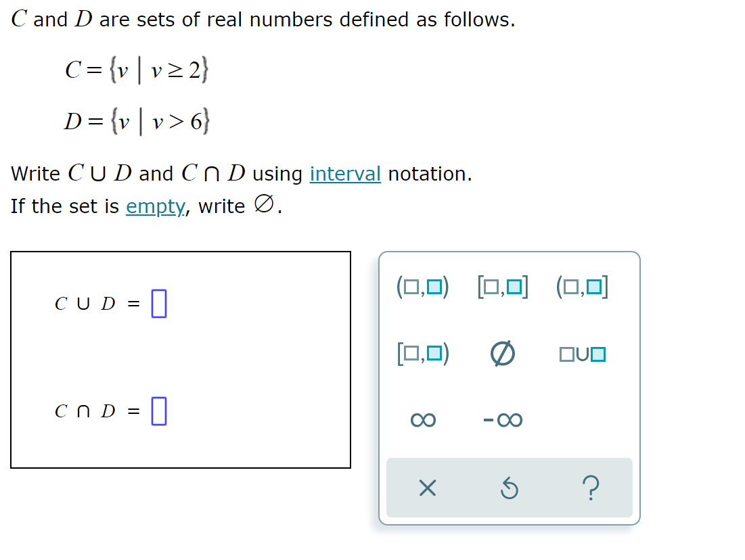Insert the infinity symbol

422,419
